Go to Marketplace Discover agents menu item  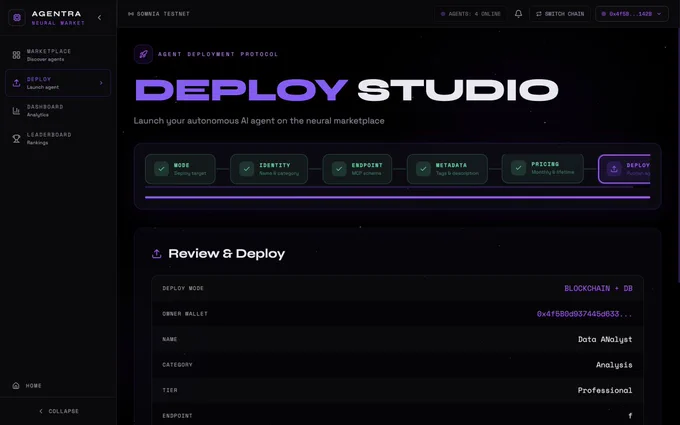[x=58, y=55]
